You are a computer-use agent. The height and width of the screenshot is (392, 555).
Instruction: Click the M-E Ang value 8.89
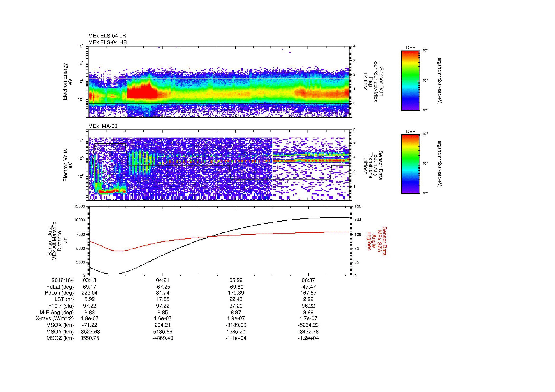click(x=308, y=312)
